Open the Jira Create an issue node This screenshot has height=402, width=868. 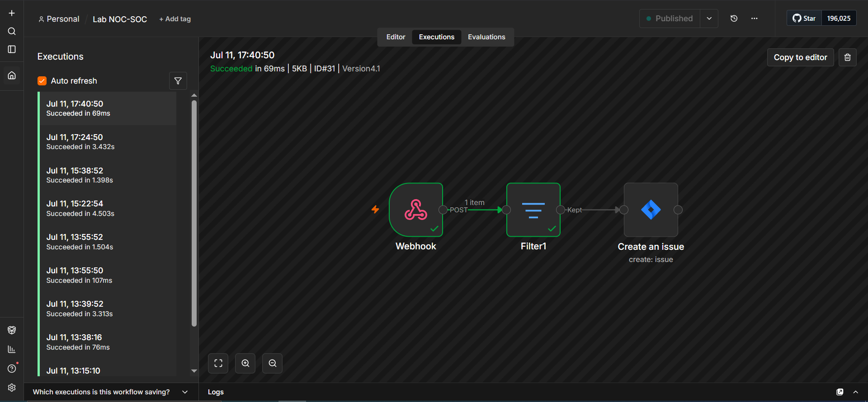click(x=651, y=210)
